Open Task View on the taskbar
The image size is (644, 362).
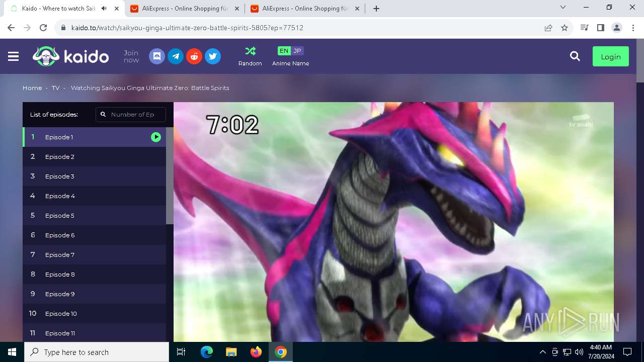(x=181, y=352)
